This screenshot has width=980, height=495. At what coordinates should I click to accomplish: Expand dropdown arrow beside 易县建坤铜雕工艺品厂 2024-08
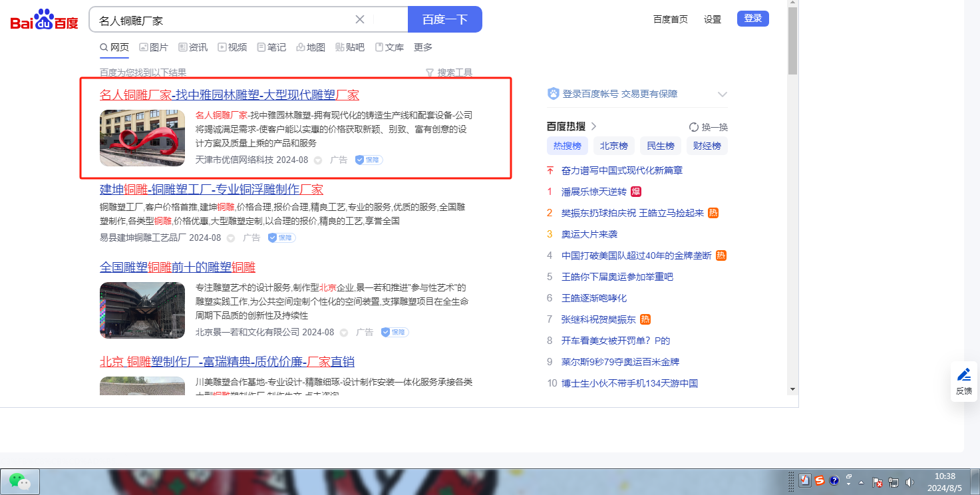coord(231,238)
